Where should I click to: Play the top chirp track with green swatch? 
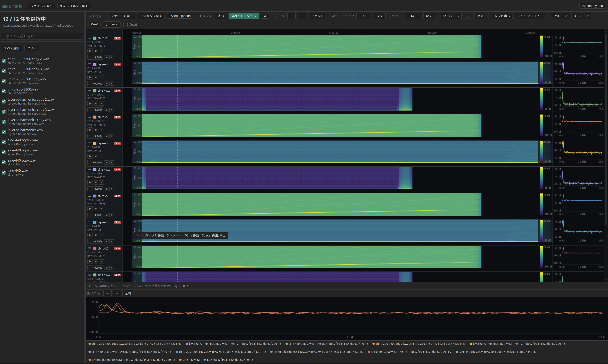[x=90, y=51]
